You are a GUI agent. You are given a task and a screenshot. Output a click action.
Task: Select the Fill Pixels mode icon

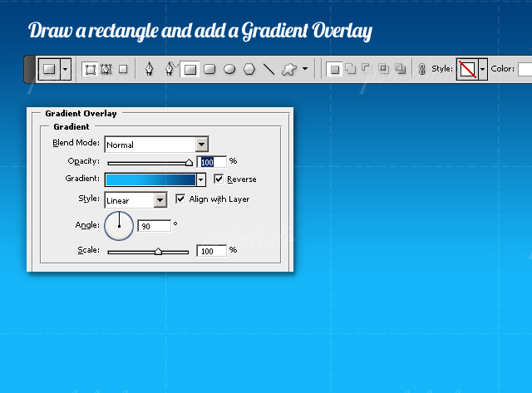click(123, 69)
